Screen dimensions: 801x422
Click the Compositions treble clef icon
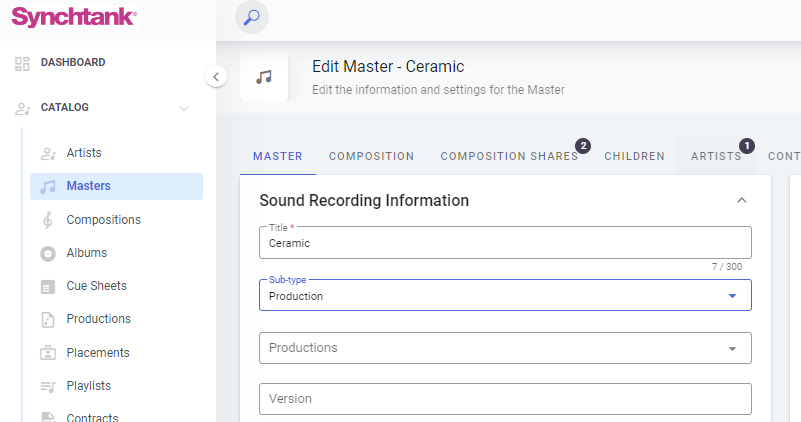click(x=47, y=220)
